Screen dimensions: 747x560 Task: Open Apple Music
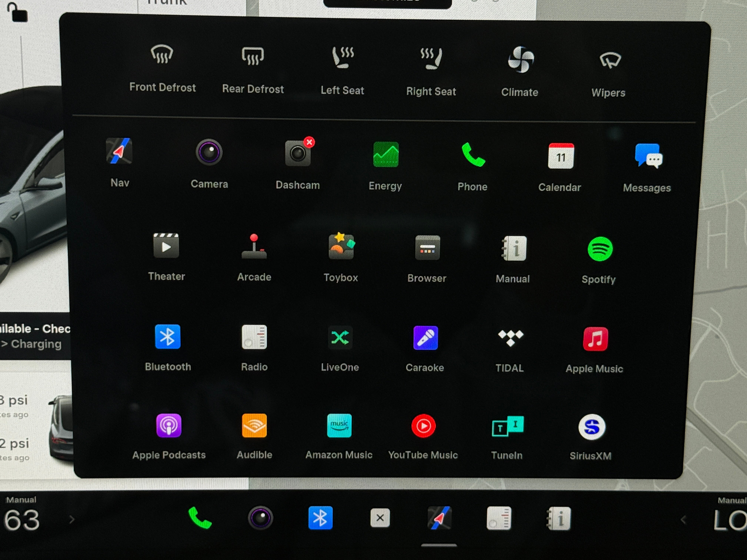595,339
